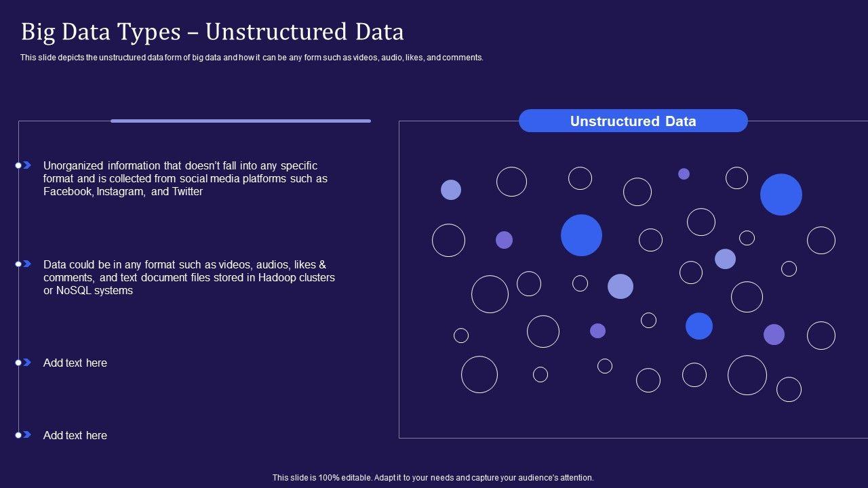
Task: Click the 'Unorganized information' paragraph text
Action: pos(185,178)
